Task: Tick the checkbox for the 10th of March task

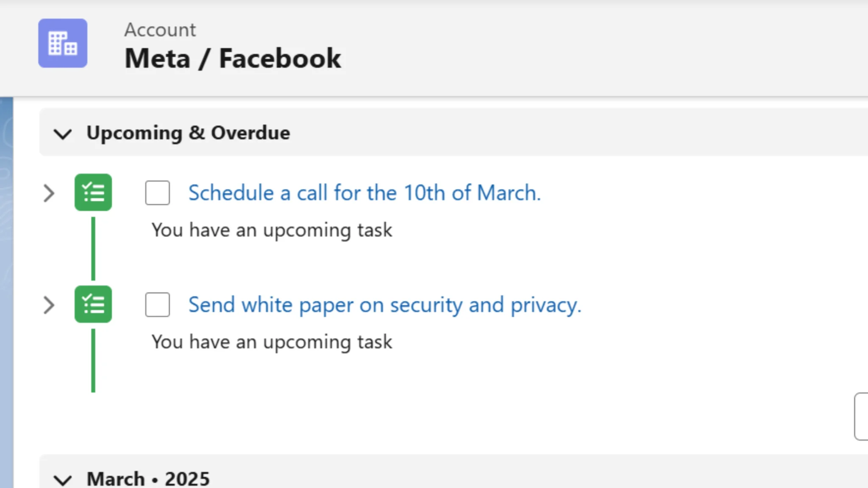Action: coord(157,193)
